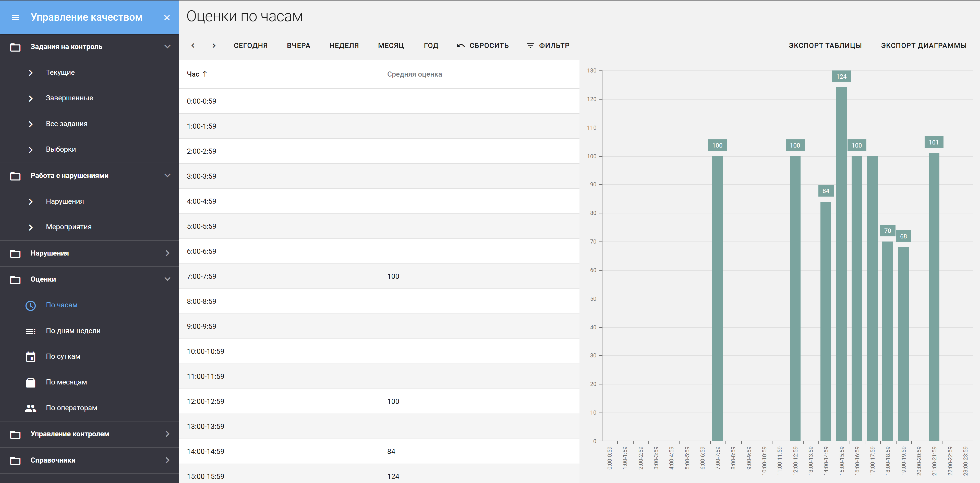
Task: Collapse the Работа с нарушениями section
Action: (x=167, y=175)
